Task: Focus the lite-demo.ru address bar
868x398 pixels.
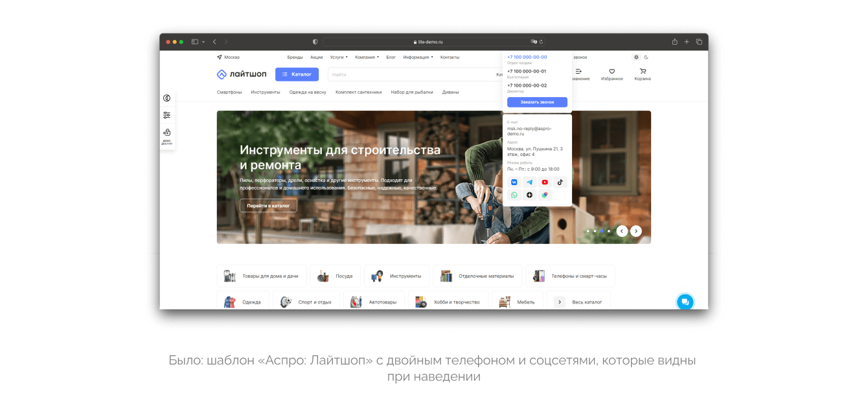Action: click(x=434, y=41)
